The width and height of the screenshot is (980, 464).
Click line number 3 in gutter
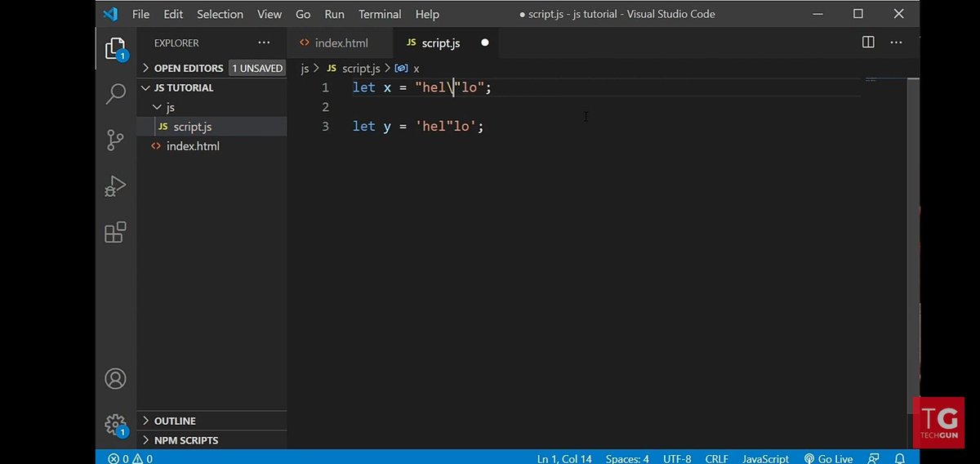point(325,127)
